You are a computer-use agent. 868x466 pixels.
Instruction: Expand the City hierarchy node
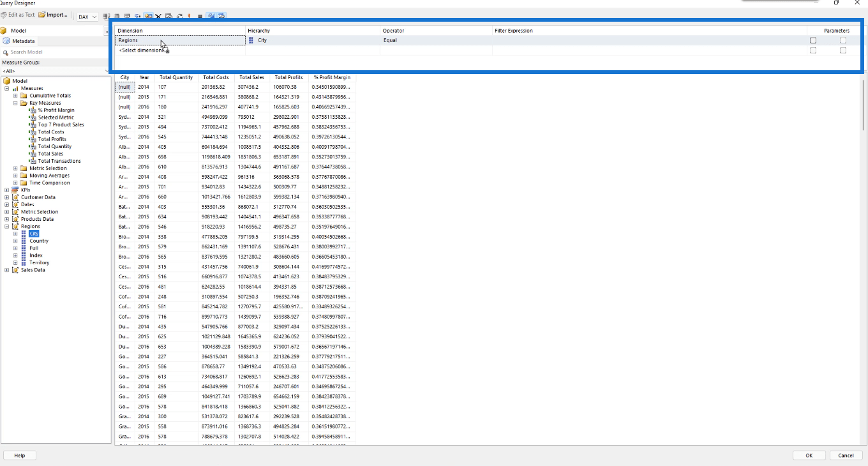pyautogui.click(x=15, y=234)
